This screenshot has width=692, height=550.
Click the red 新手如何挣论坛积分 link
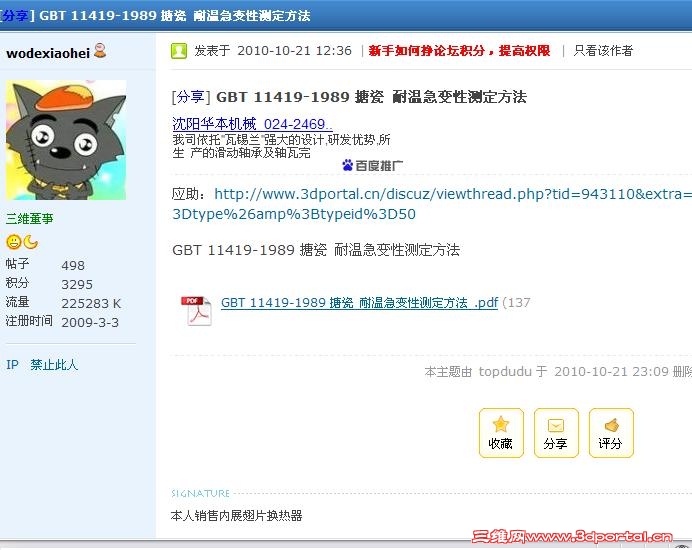coord(459,51)
